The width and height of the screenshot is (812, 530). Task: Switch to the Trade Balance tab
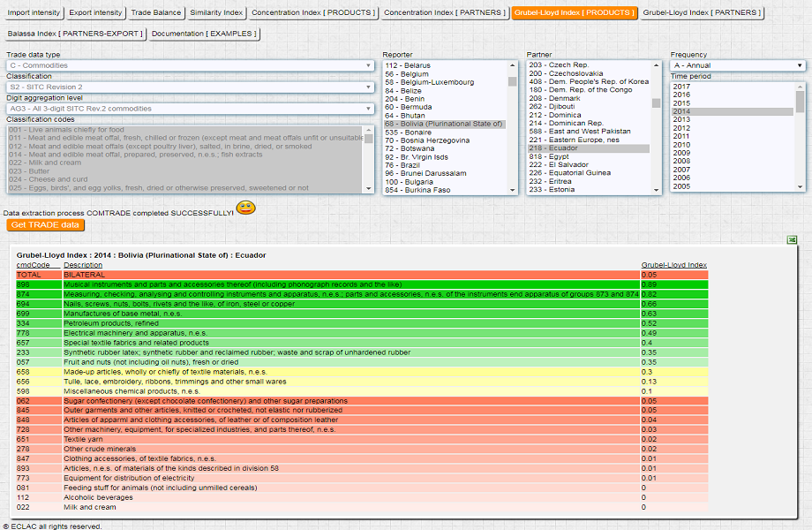pyautogui.click(x=154, y=13)
